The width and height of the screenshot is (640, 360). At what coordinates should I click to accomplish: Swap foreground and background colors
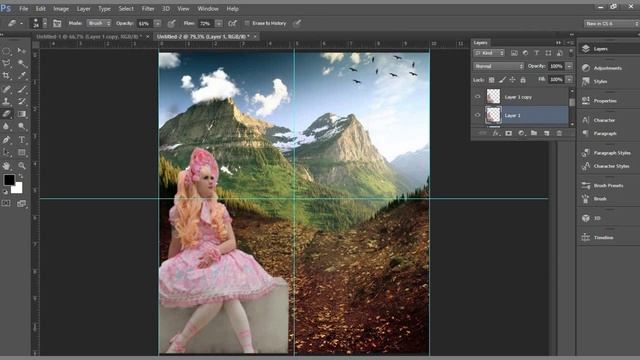tap(20, 176)
